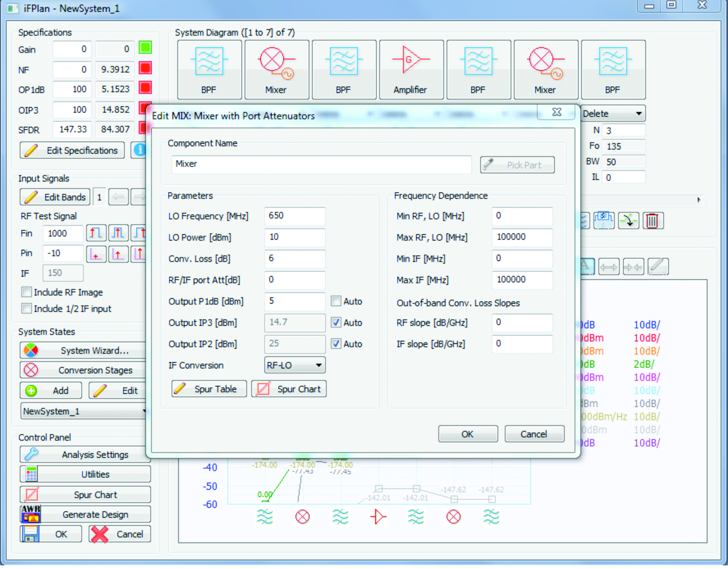
Task: Select the first BPF block in diagram
Action: tap(210, 69)
